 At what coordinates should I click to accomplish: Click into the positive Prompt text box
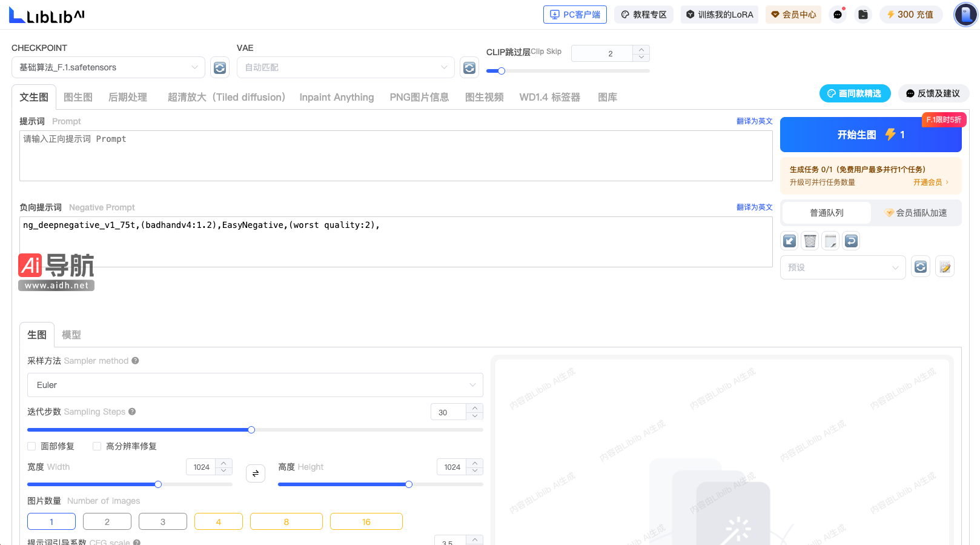pos(396,156)
